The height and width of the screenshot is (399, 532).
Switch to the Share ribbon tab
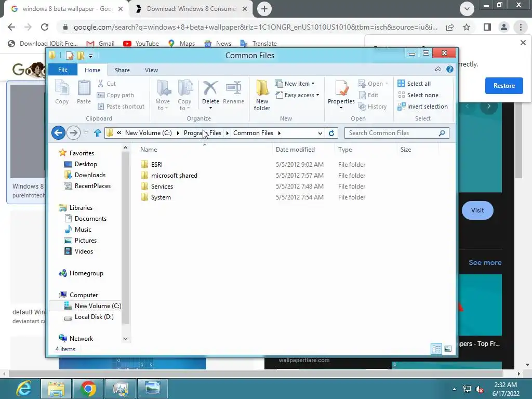[x=122, y=70]
